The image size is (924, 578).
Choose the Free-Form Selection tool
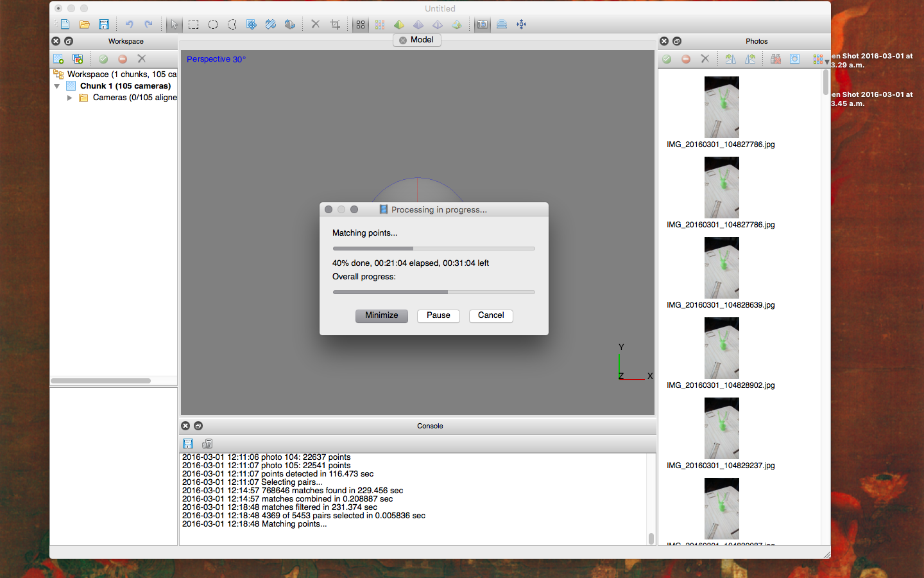(232, 24)
